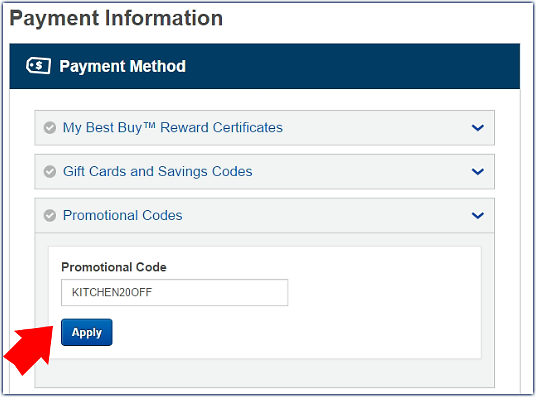This screenshot has width=536, height=397.
Task: Open Gift Cards and Savings Codes link
Action: [158, 171]
